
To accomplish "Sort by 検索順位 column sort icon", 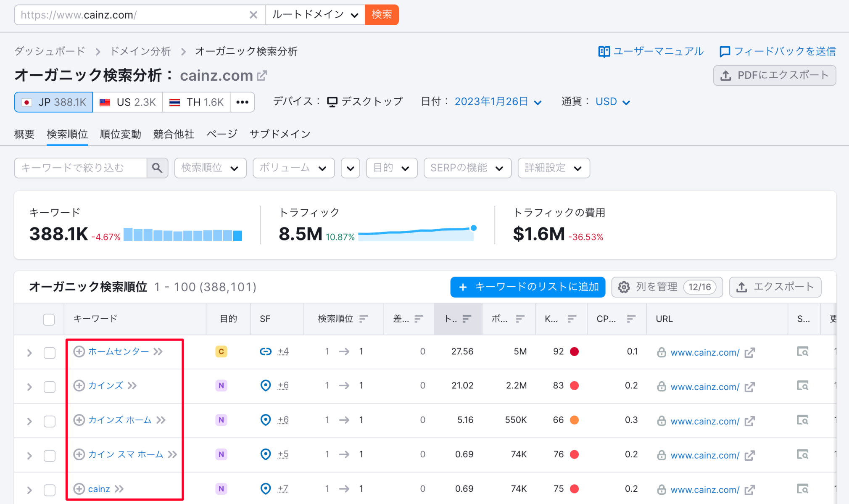I will [x=364, y=319].
